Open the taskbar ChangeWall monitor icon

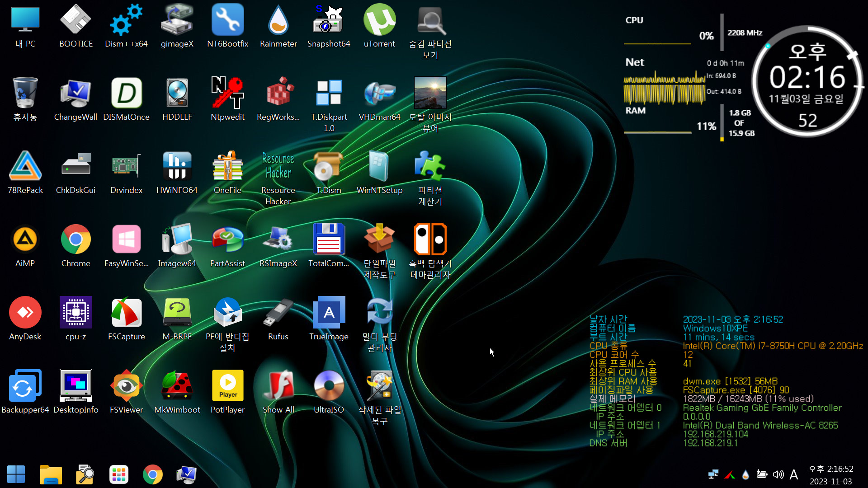pos(186,474)
